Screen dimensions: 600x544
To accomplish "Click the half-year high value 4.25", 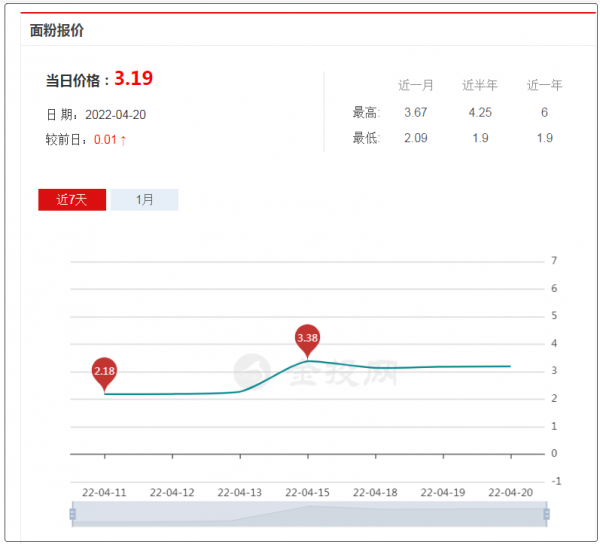I will [480, 112].
